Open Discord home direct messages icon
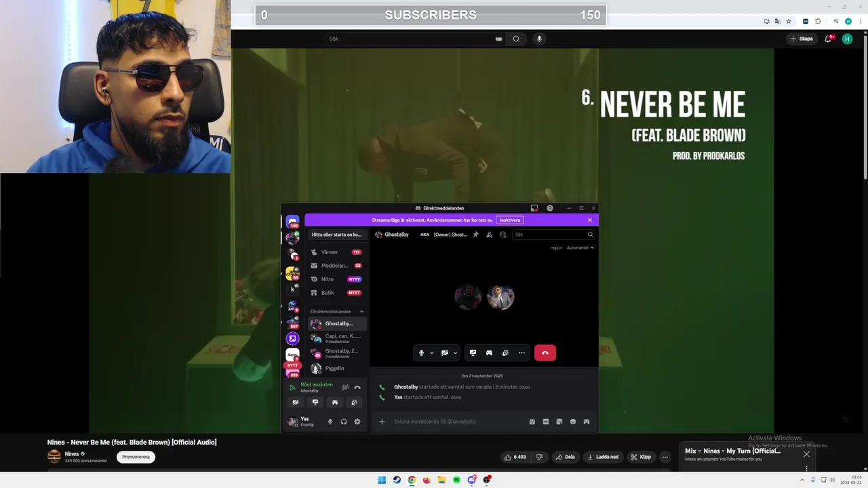868x488 pixels. (x=292, y=222)
